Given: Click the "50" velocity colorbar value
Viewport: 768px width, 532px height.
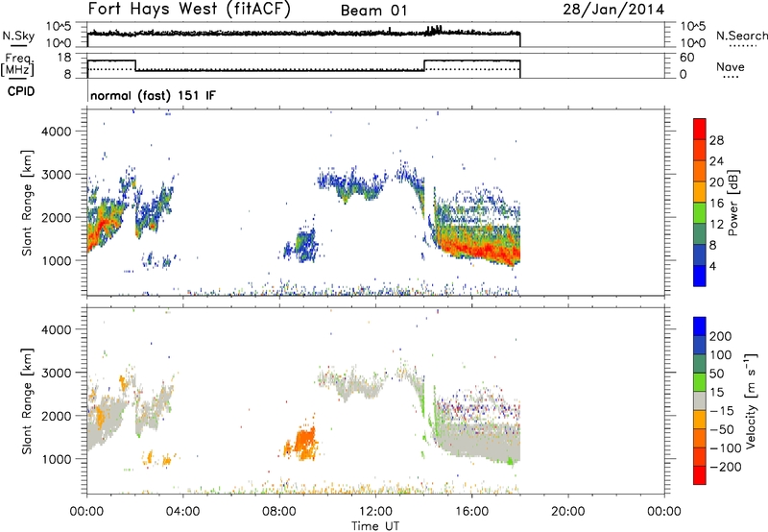Looking at the screenshot, I should 717,374.
